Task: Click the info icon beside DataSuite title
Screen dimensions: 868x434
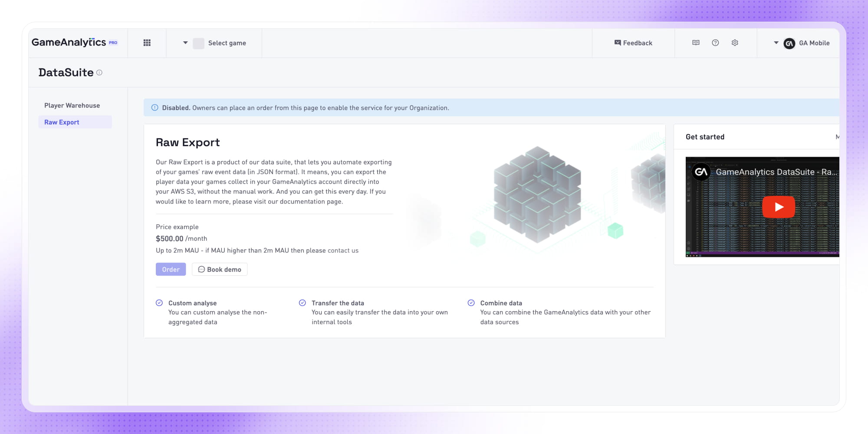Action: [99, 73]
